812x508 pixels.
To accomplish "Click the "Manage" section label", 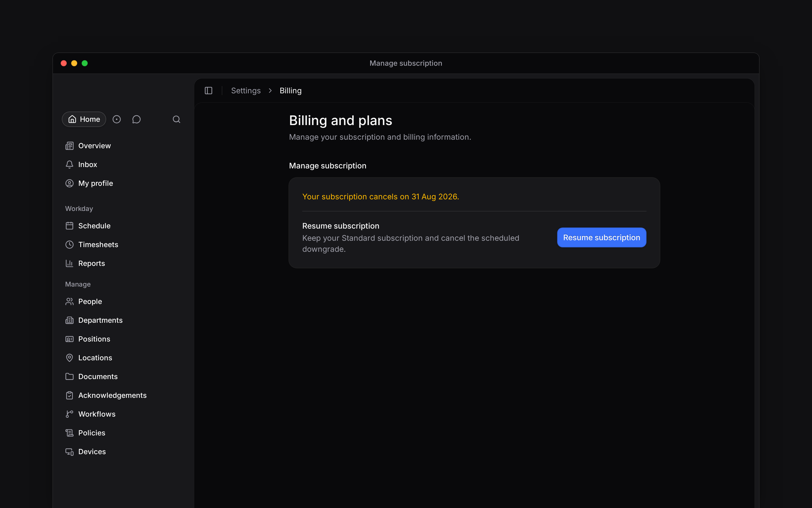I will point(78,284).
